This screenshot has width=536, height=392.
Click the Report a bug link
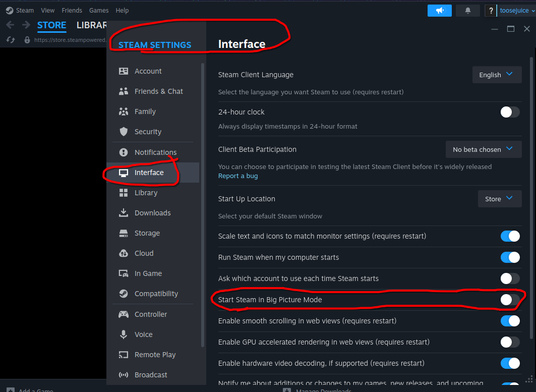(238, 176)
